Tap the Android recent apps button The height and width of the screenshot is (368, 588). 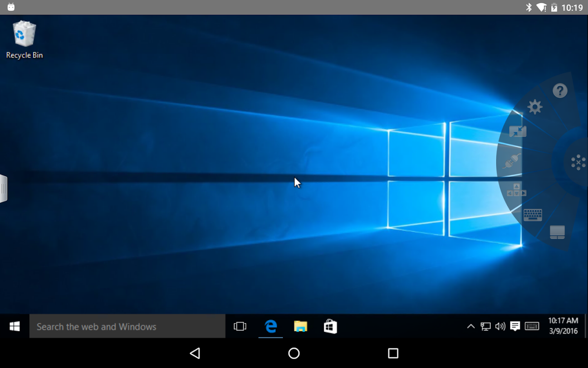point(393,353)
